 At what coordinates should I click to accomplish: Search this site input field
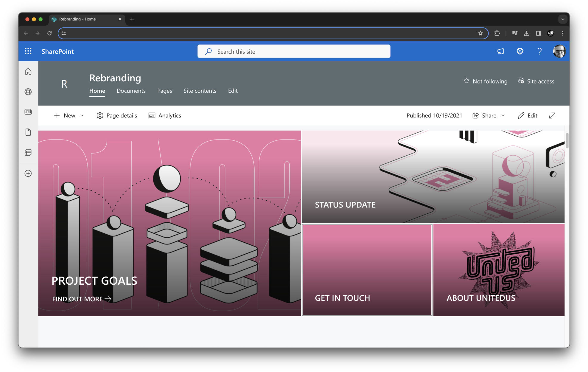[294, 52]
